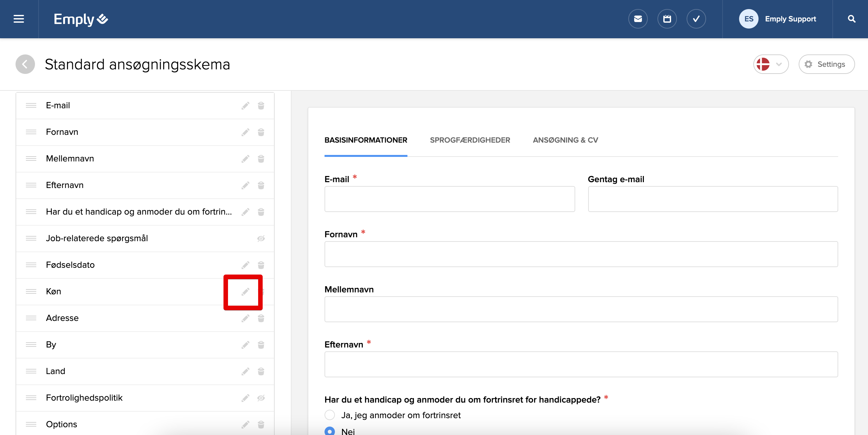Image resolution: width=868 pixels, height=435 pixels.
Task: Open the calendar icon in header
Action: [x=667, y=19]
